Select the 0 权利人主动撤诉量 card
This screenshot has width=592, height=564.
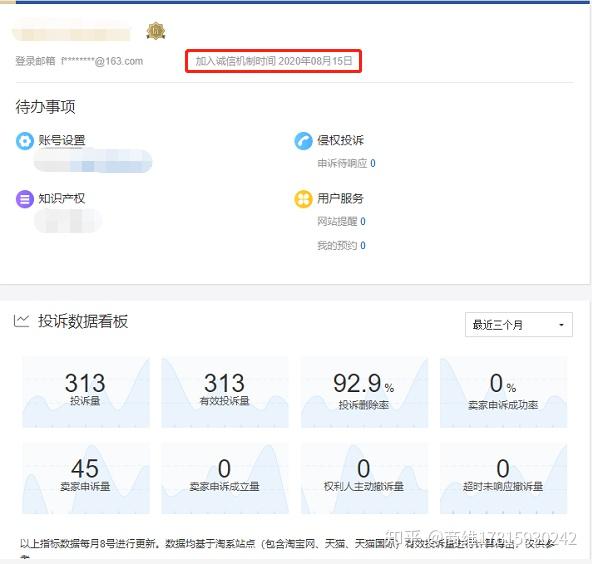364,479
